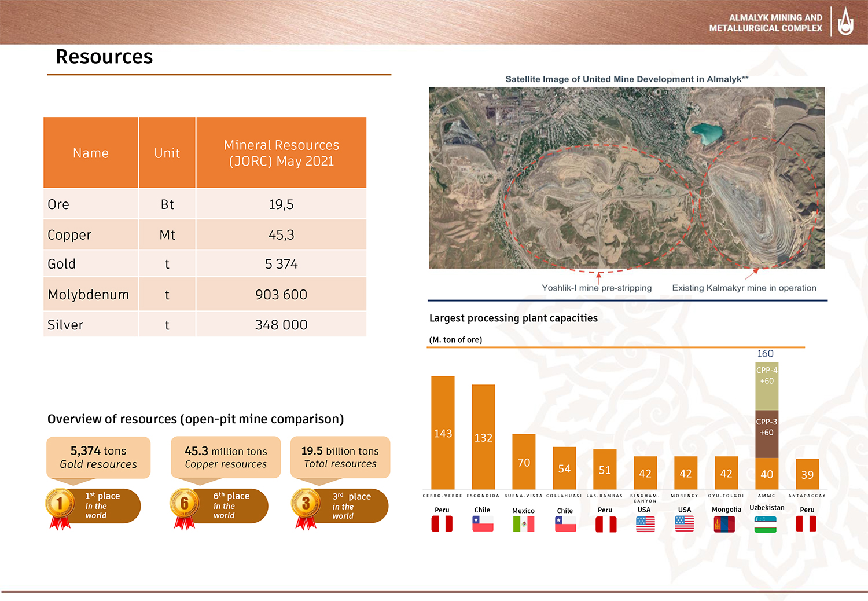Click the 45.3 million tons Copper box
This screenshot has width=868, height=601.
tap(226, 457)
